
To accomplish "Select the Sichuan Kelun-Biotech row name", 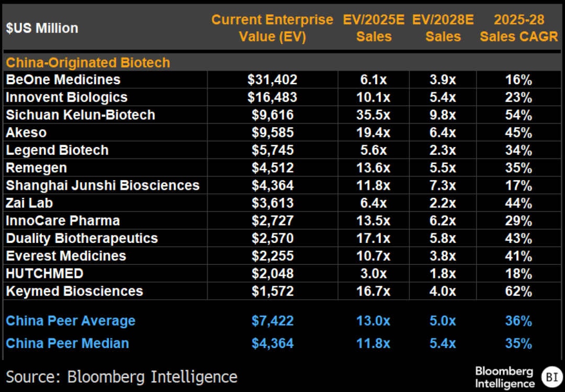I will click(81, 115).
